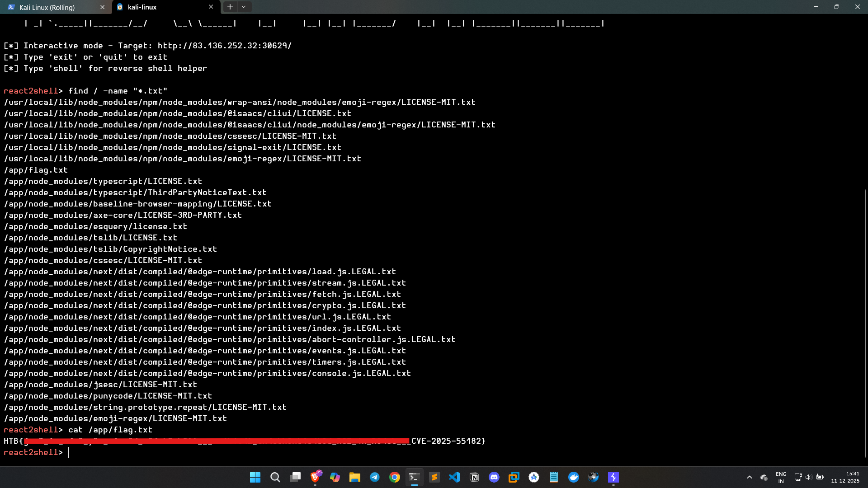Viewport: 868px width, 488px height.
Task: Open Notion from the taskbar
Action: (x=474, y=477)
